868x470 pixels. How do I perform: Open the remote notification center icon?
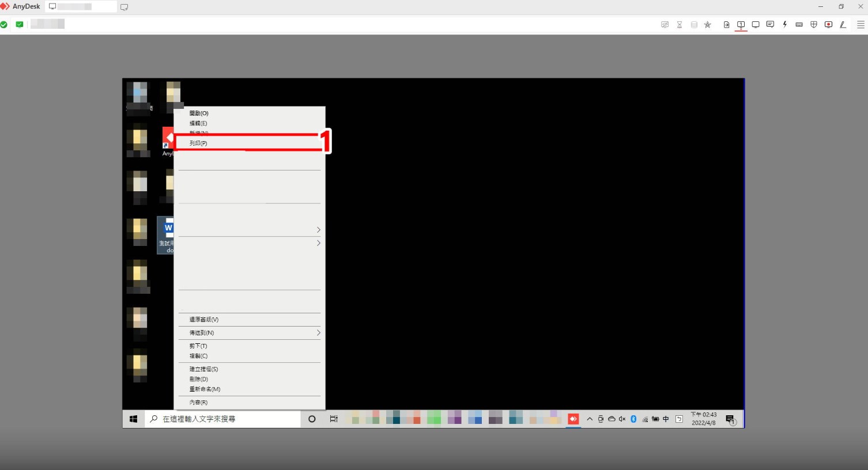[730, 419]
